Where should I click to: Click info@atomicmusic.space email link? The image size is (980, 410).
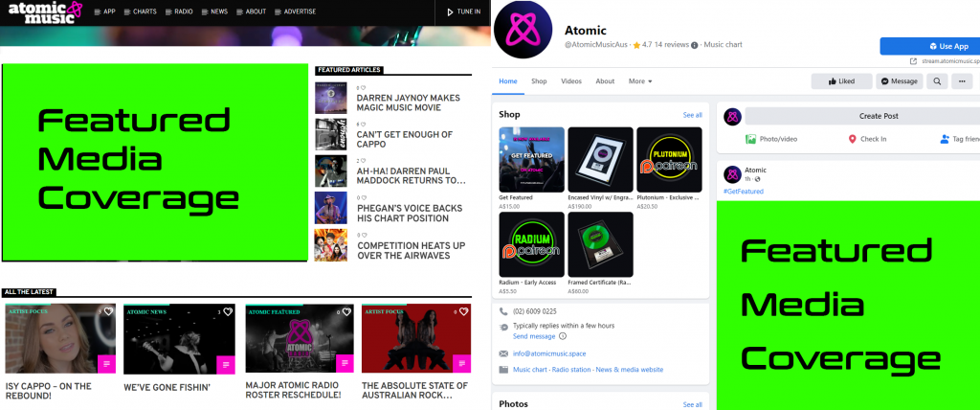(549, 353)
